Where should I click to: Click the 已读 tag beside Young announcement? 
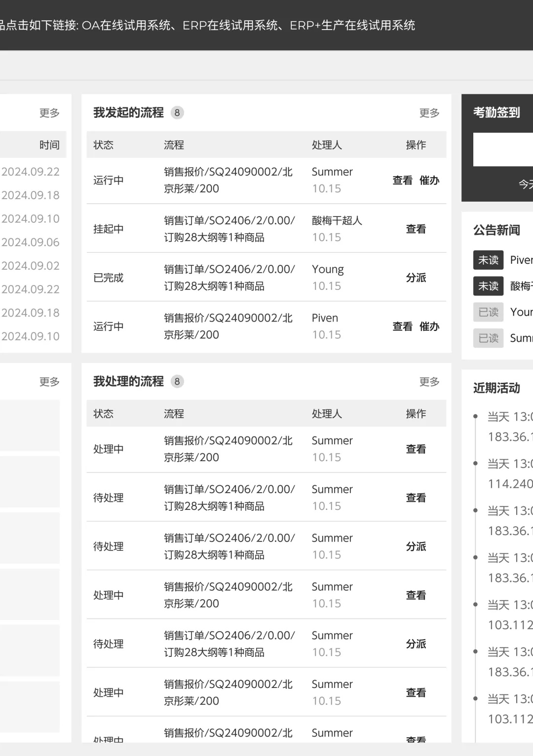[489, 312]
